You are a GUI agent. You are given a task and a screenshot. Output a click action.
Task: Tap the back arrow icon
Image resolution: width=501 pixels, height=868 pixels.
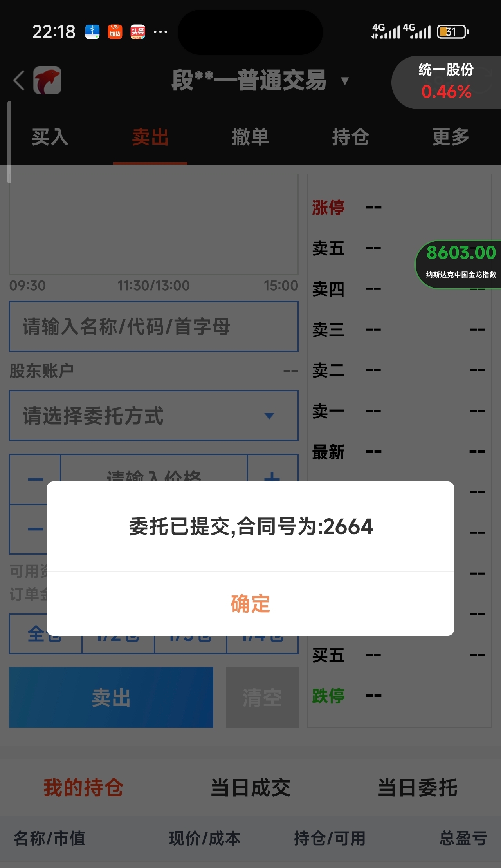19,80
